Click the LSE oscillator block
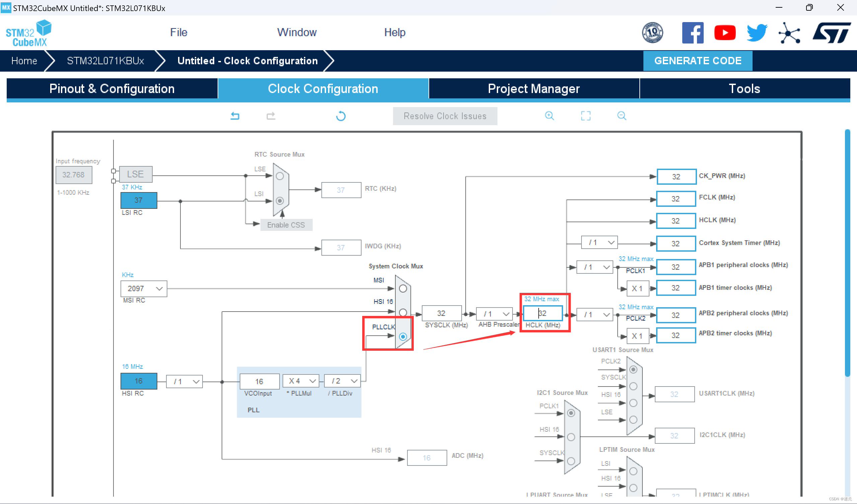 [x=135, y=174]
